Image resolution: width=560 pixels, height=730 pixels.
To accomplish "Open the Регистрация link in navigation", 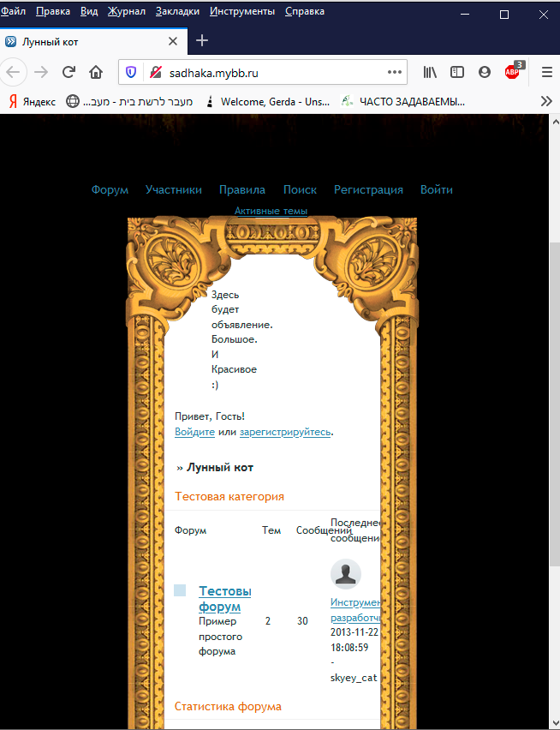I will (368, 189).
